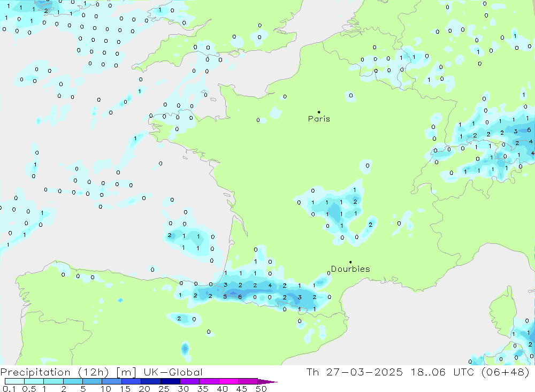This screenshot has height=392, width=535.
Task: Select the 30–35 purple legend swatch
Action: [x=189, y=381]
